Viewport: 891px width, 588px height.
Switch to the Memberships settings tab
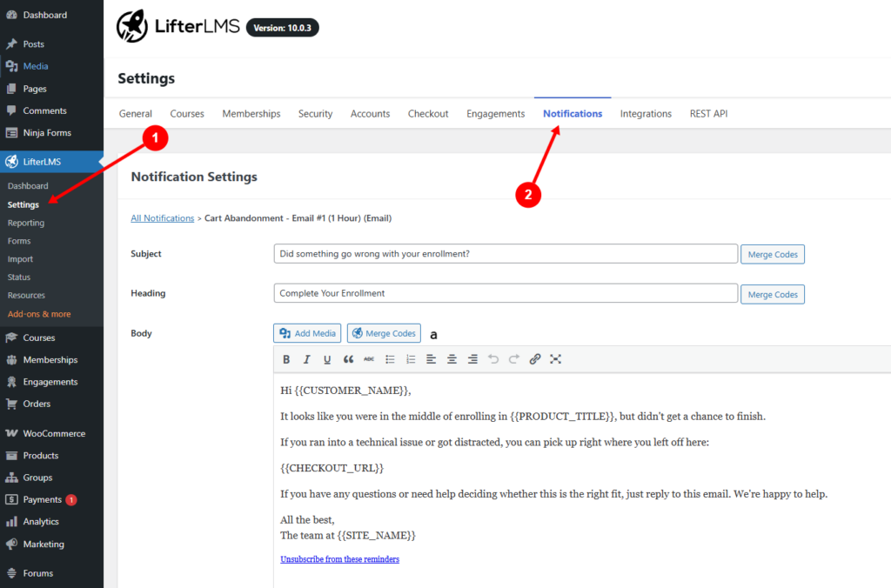pos(251,114)
